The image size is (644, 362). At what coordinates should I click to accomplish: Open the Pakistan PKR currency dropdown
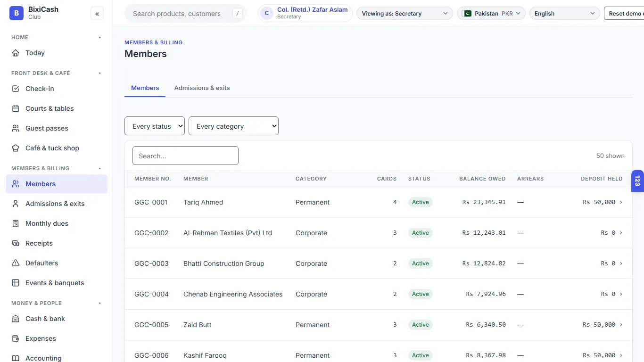click(x=491, y=14)
